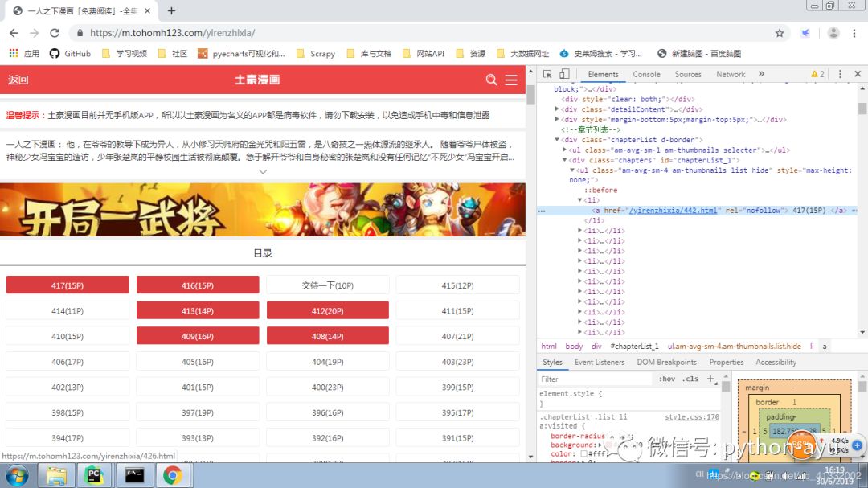
Task: Open the Event Listeners pane
Action: pyautogui.click(x=599, y=363)
